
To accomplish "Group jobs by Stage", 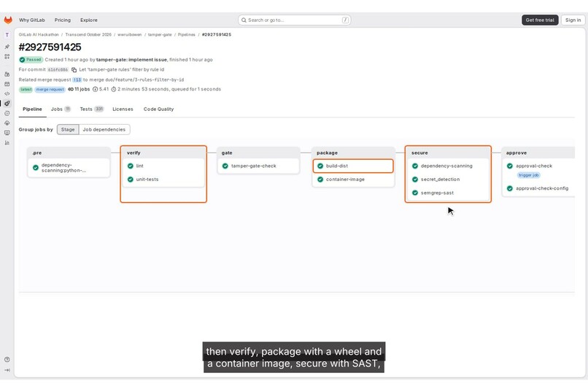I will [x=68, y=129].
